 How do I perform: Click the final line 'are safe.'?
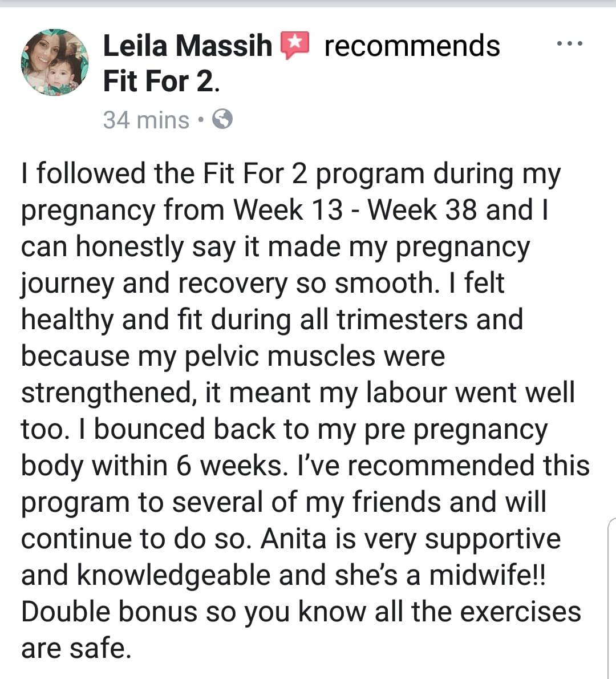click(x=76, y=649)
